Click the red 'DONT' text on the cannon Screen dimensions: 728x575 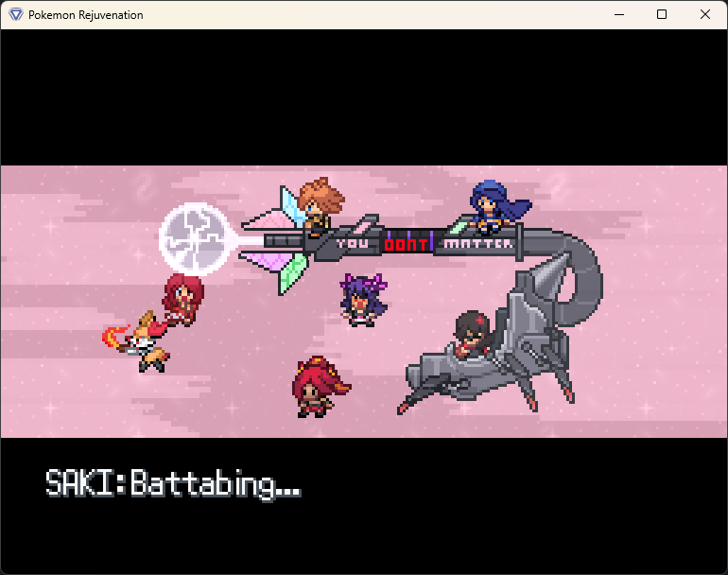tap(407, 244)
